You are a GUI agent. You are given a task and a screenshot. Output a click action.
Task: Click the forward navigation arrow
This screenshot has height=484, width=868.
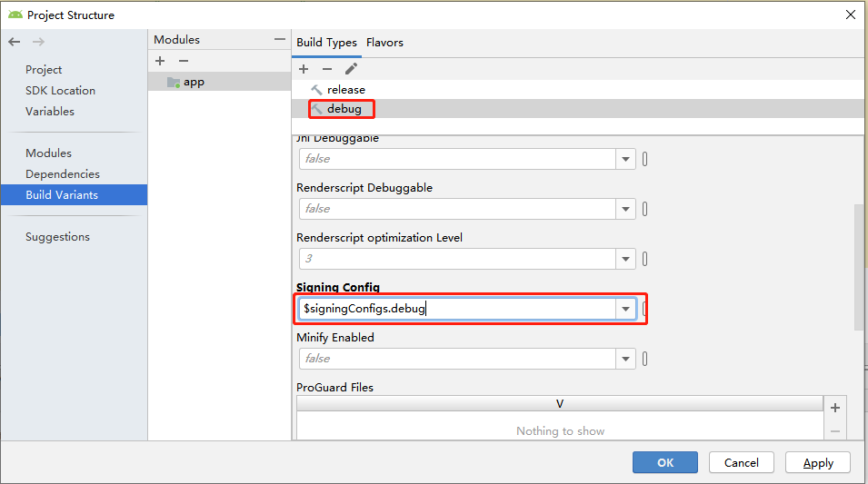click(x=38, y=42)
